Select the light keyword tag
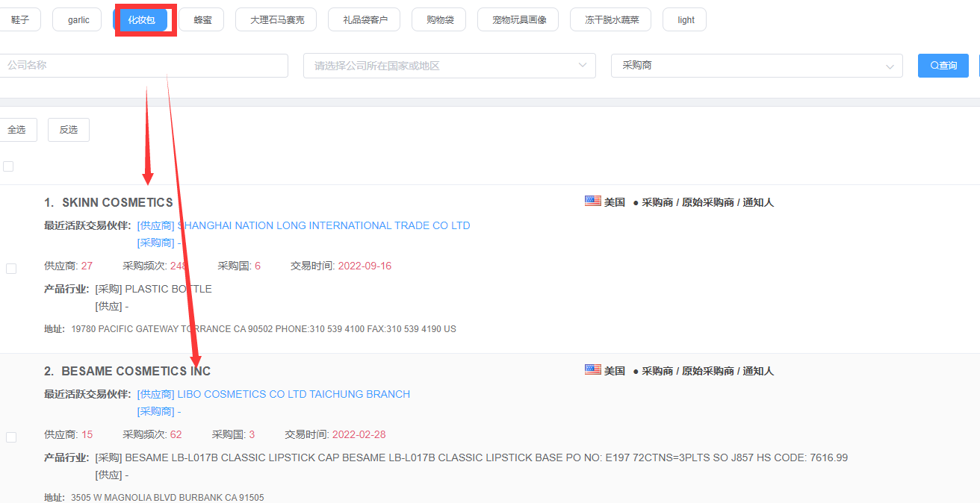 pyautogui.click(x=686, y=20)
